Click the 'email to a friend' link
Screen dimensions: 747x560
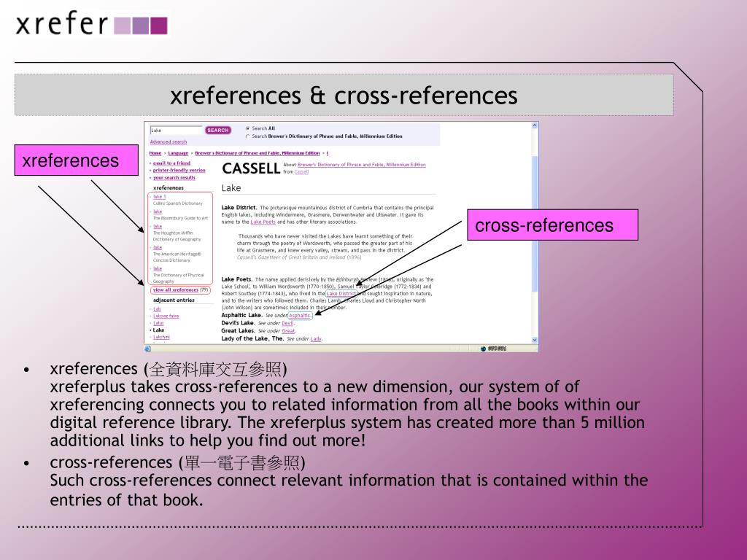point(171,163)
